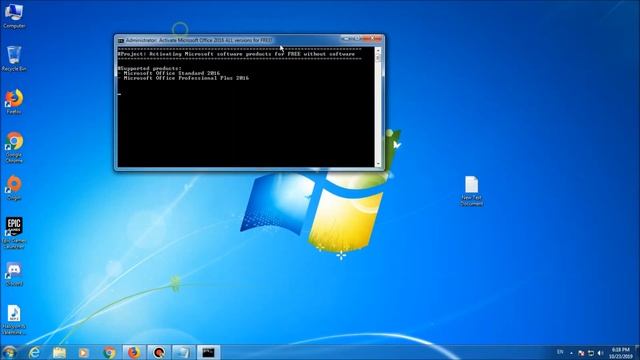Click the command prompt title bar text
Image resolution: width=640 pixels, height=360 pixels.
199,40
